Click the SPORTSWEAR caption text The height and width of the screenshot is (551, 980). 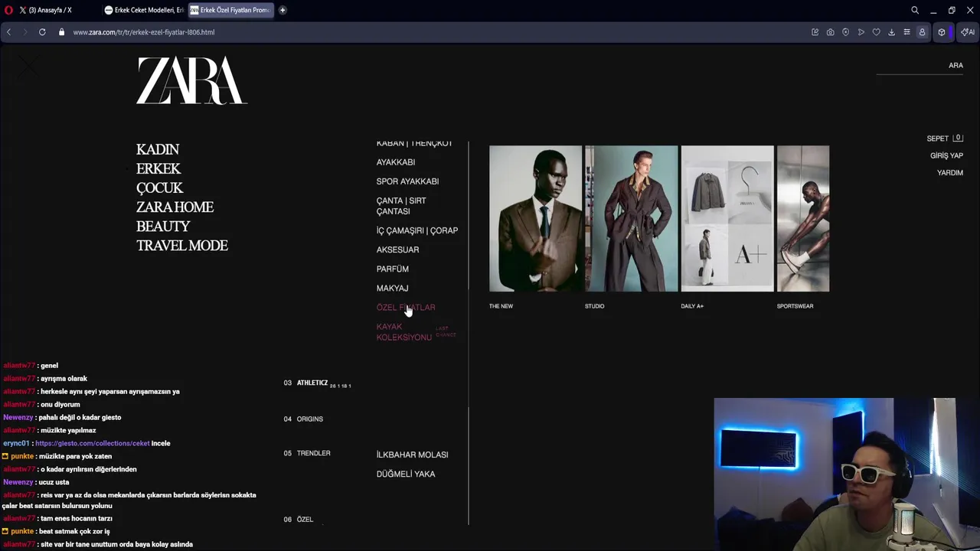pyautogui.click(x=795, y=306)
